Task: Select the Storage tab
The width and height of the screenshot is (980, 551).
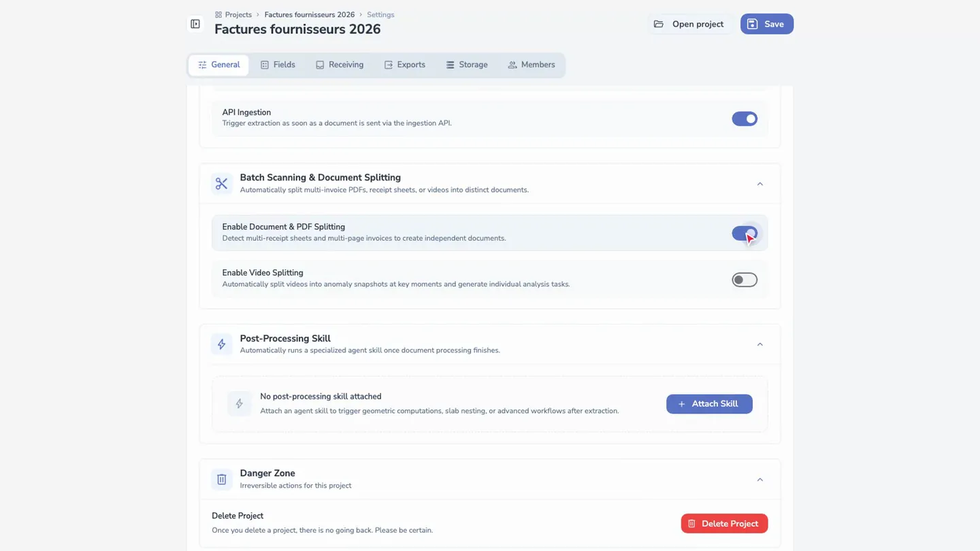Action: pyautogui.click(x=466, y=65)
